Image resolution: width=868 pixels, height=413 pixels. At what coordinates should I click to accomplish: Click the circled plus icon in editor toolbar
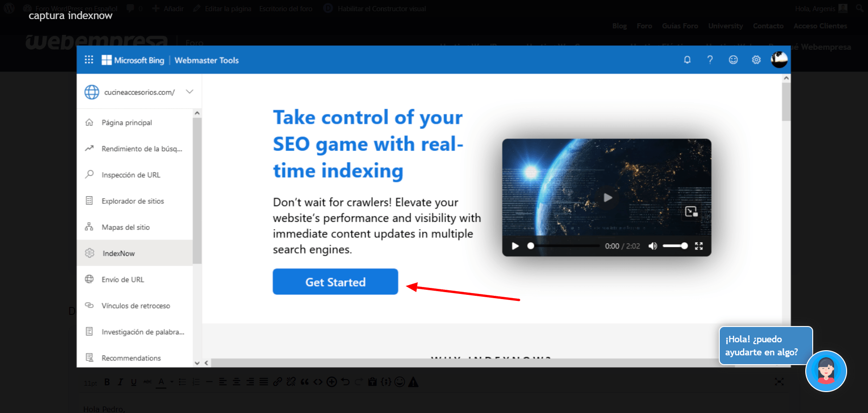click(332, 382)
